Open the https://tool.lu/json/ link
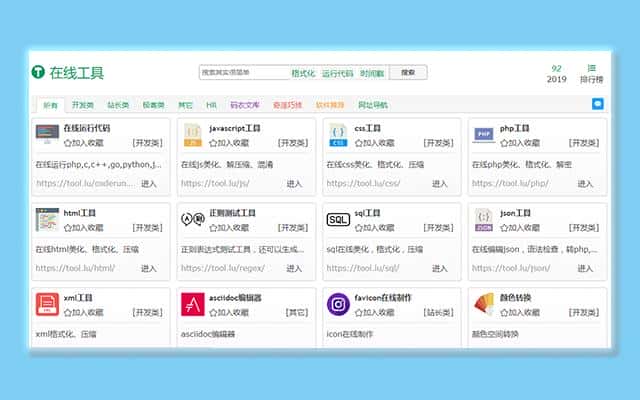This screenshot has width=640, height=400. tap(511, 268)
